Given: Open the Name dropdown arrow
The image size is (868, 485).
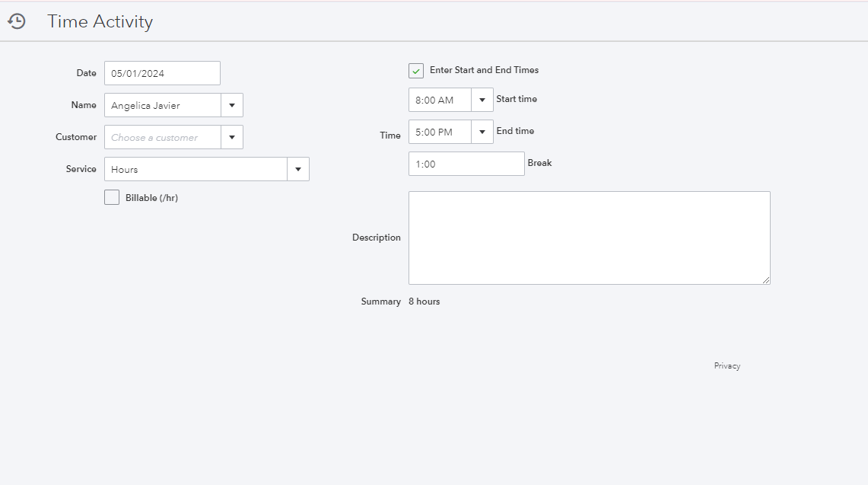Looking at the screenshot, I should click(x=232, y=105).
